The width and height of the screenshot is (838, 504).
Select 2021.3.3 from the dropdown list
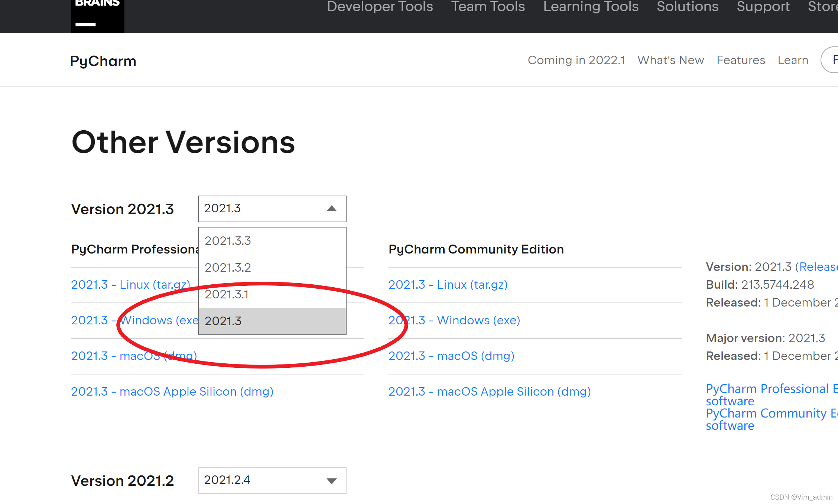click(x=228, y=241)
